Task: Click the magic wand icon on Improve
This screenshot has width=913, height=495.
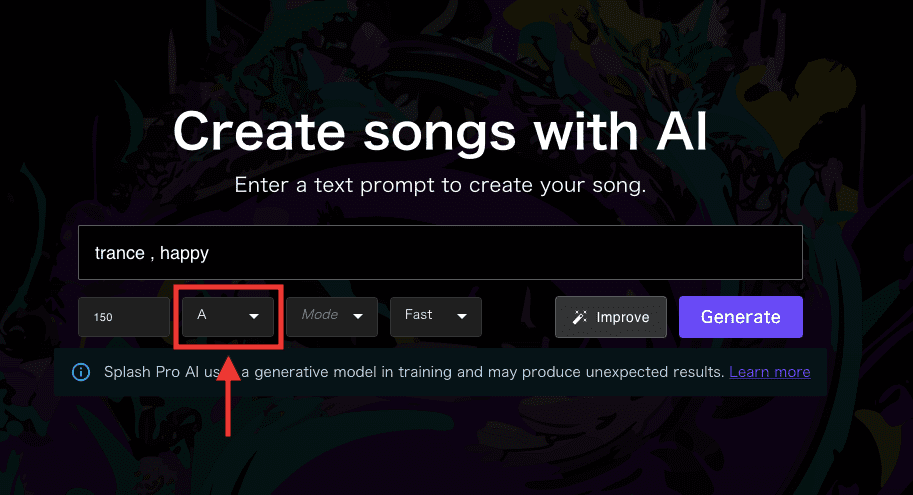Action: pos(579,317)
